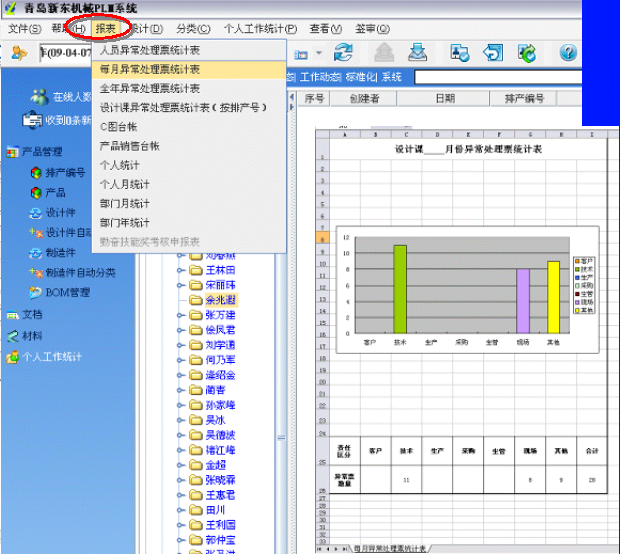Click the 工作动态 link

(x=320, y=77)
